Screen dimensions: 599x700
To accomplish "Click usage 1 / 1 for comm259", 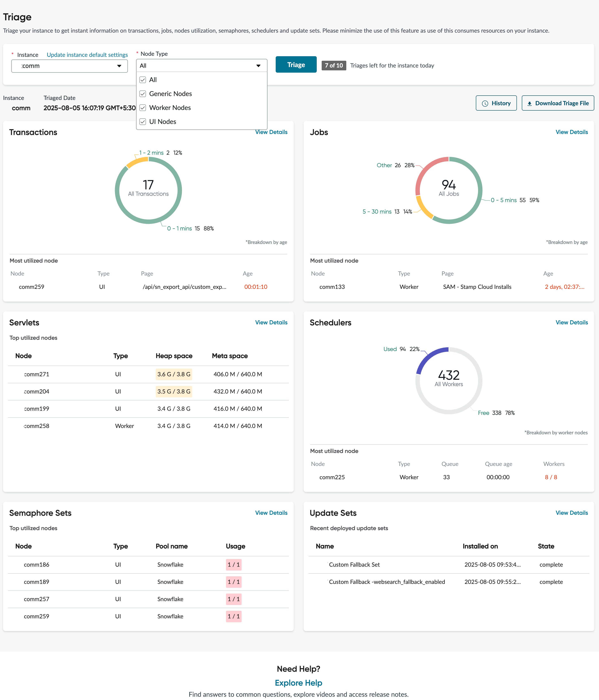I will 234,616.
